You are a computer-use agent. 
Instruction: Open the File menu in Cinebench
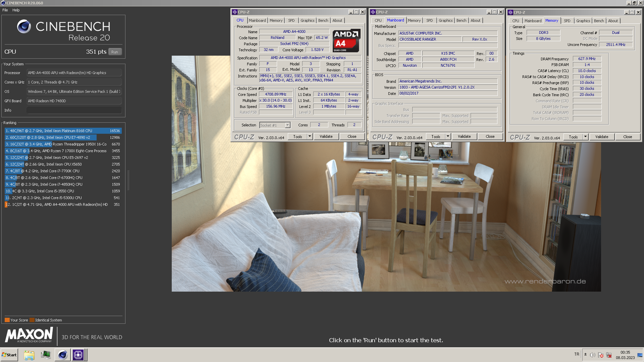tap(5, 10)
